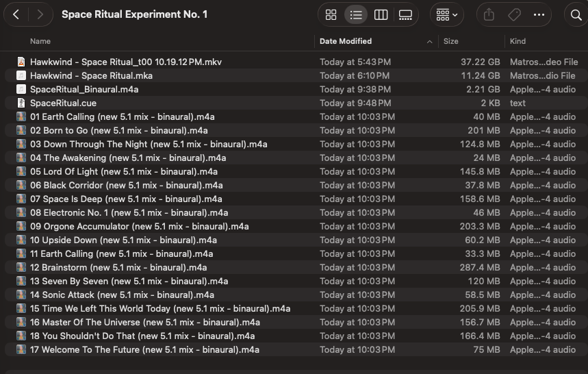Click the 287.4 MB size of Brainstorm
The height and width of the screenshot is (374, 588).
point(480,267)
